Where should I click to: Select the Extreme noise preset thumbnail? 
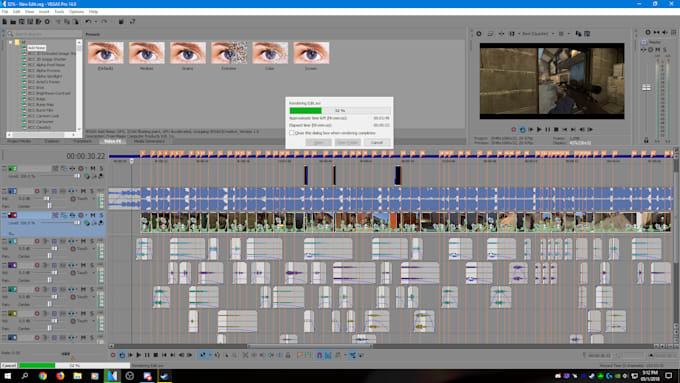pyautogui.click(x=229, y=53)
